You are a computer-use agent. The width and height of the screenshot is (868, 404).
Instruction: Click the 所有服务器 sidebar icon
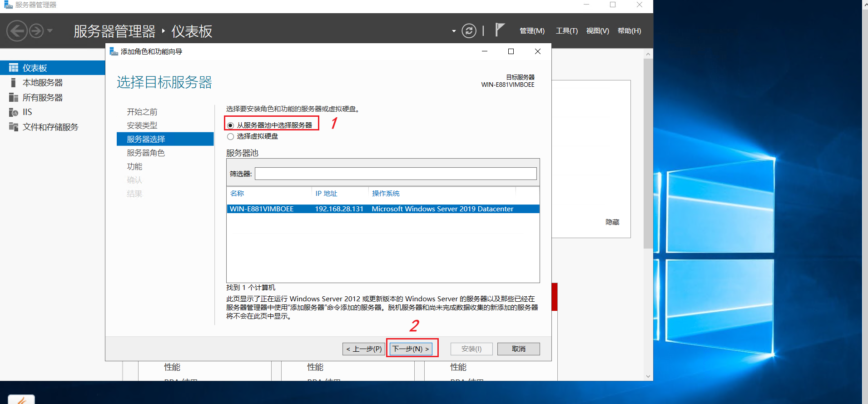coord(14,98)
